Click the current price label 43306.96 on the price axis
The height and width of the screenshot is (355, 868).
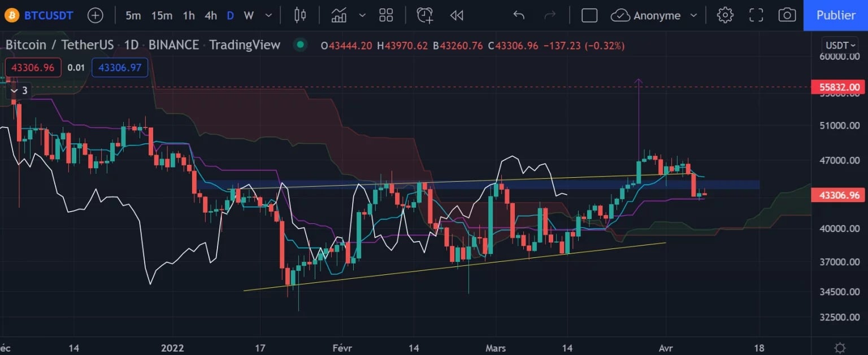click(837, 195)
